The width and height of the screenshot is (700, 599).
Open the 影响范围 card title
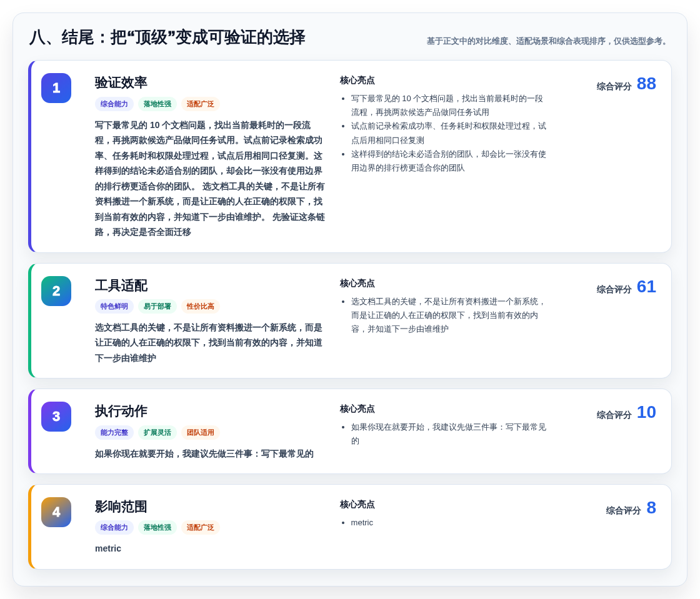coord(121,507)
